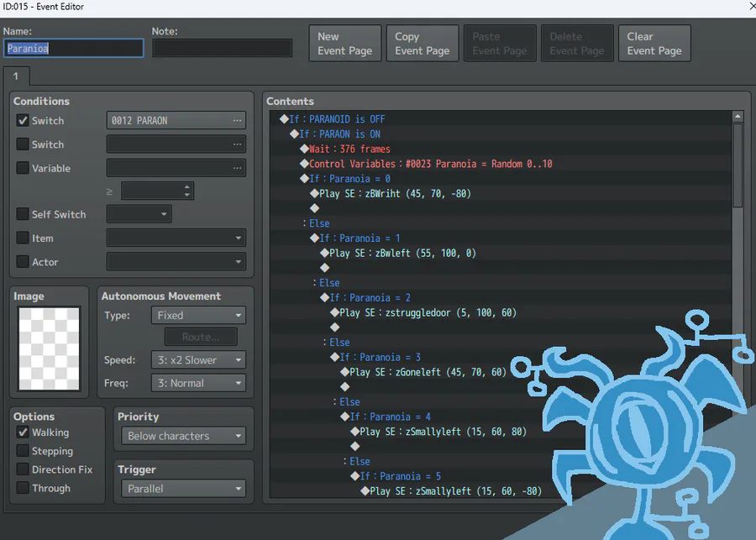Open movement Type dropdown showing Fixed
Viewport: 756px width, 540px height.
tap(198, 315)
